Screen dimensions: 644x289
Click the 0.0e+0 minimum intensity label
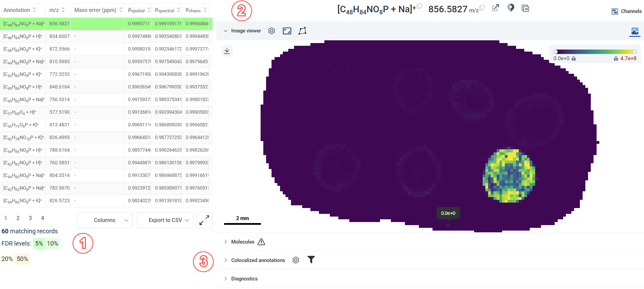[x=561, y=58]
